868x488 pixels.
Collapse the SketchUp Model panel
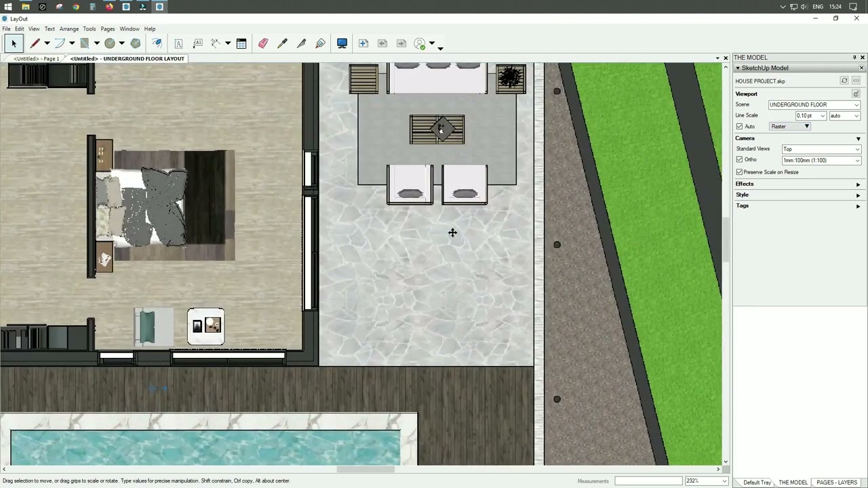738,68
